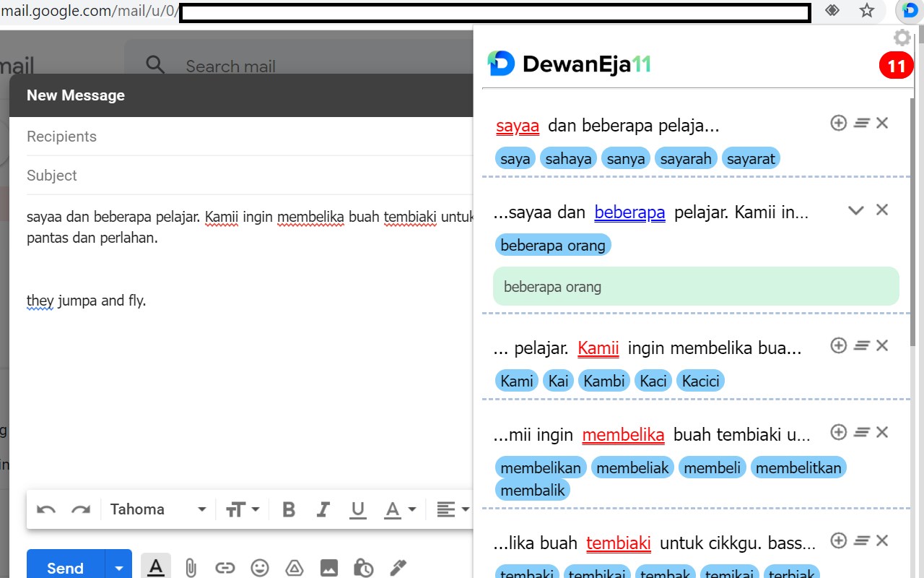924x578 pixels.
Task: Choose suggestion 'Kacici'
Action: [x=700, y=381]
